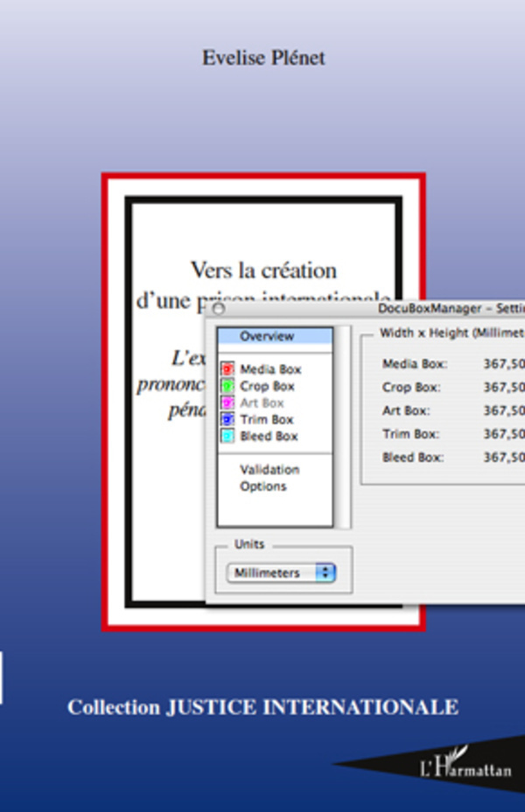Select Media Box label in the list
Screen dimensions: 525x812
click(x=270, y=369)
